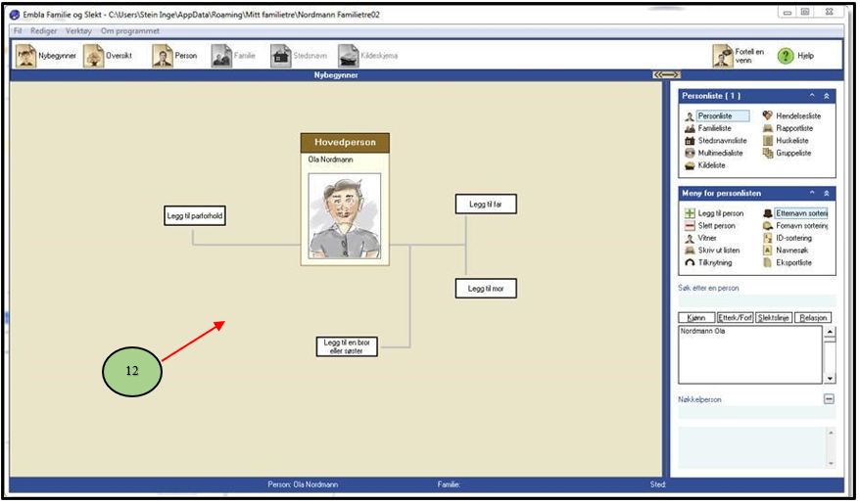Click the Kjønn column button
The width and height of the screenshot is (860, 504).
(x=694, y=318)
